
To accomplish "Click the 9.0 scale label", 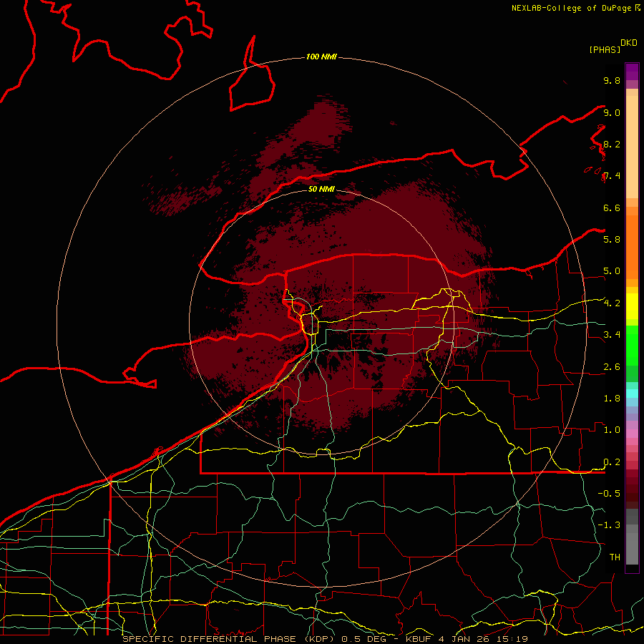I will (x=612, y=112).
